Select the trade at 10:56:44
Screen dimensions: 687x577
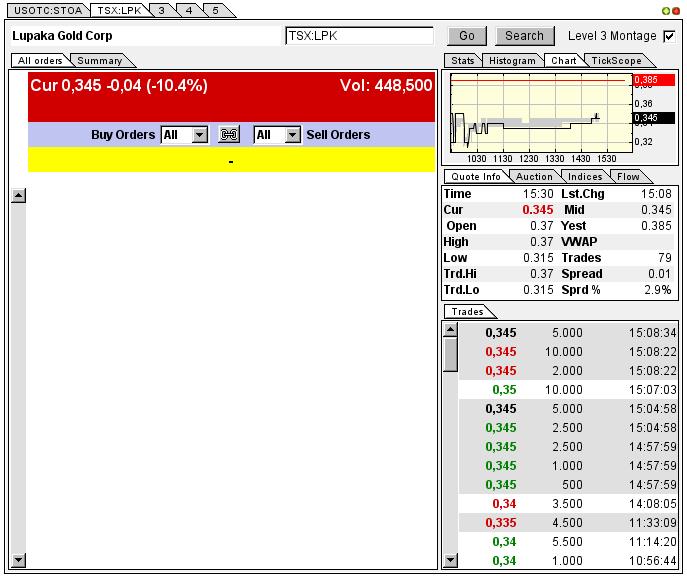[x=568, y=561]
